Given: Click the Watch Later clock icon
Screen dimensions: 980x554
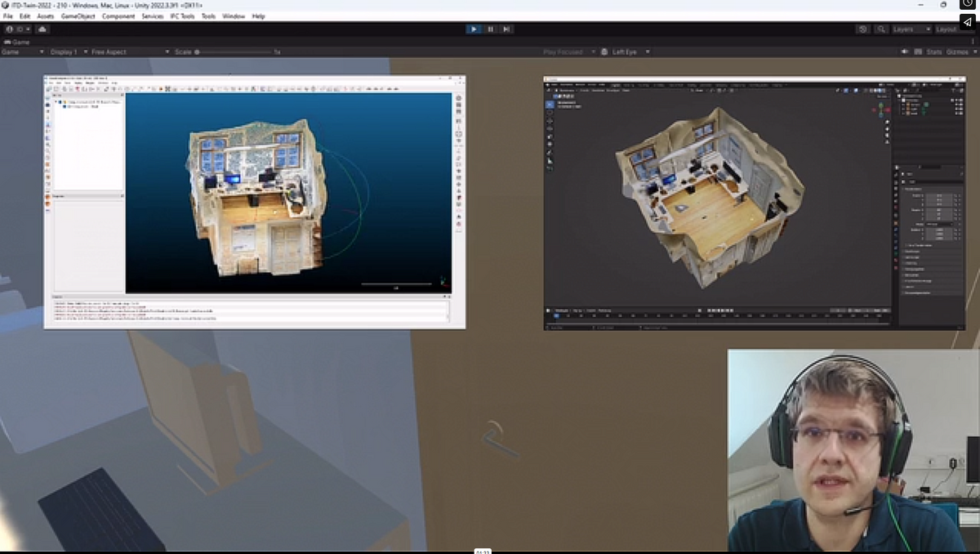Looking at the screenshot, I should pyautogui.click(x=967, y=4).
